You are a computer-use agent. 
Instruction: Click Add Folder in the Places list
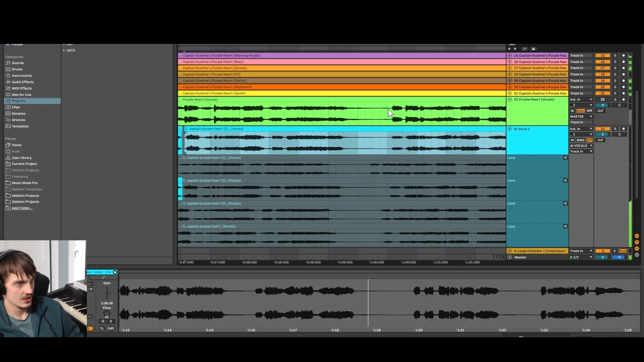click(x=22, y=208)
